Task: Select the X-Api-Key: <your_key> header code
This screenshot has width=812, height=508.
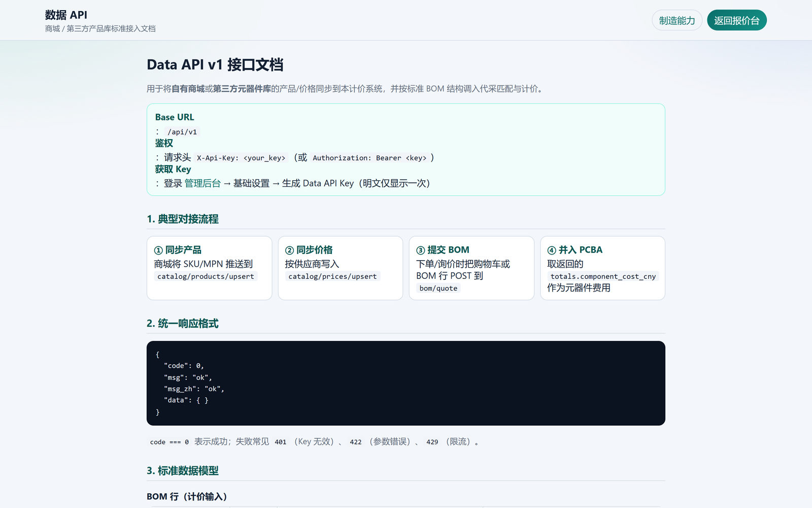Action: pos(241,158)
